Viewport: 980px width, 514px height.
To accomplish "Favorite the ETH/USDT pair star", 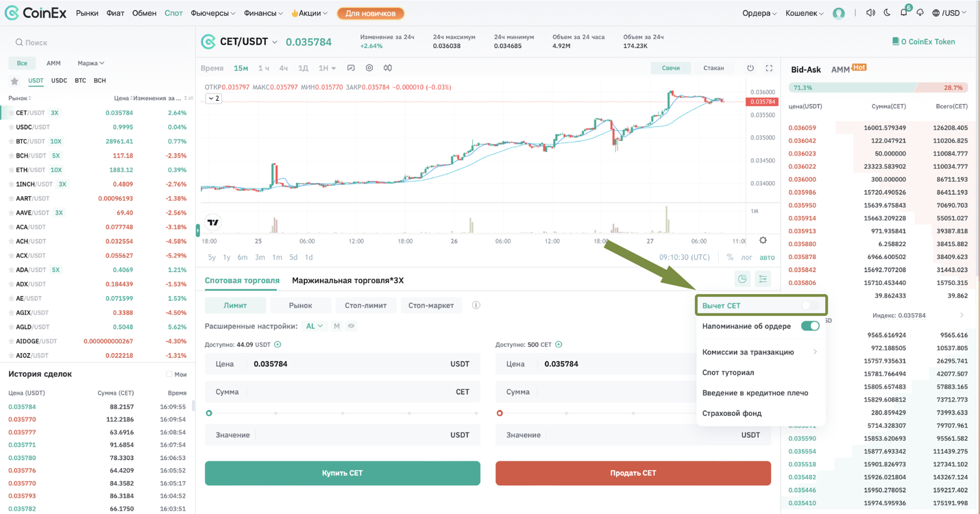I will point(11,170).
